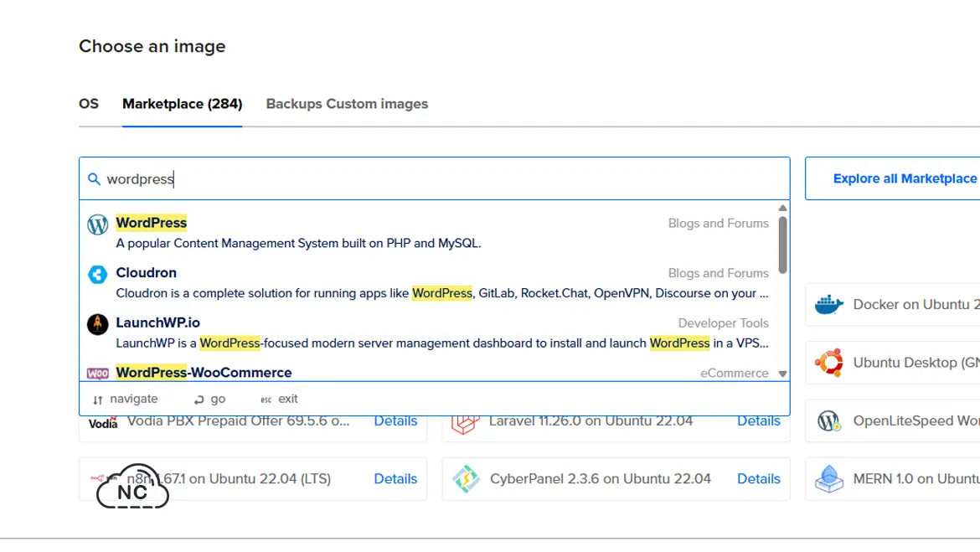
Task: Select Ubuntu Desktop card
Action: [x=893, y=363]
